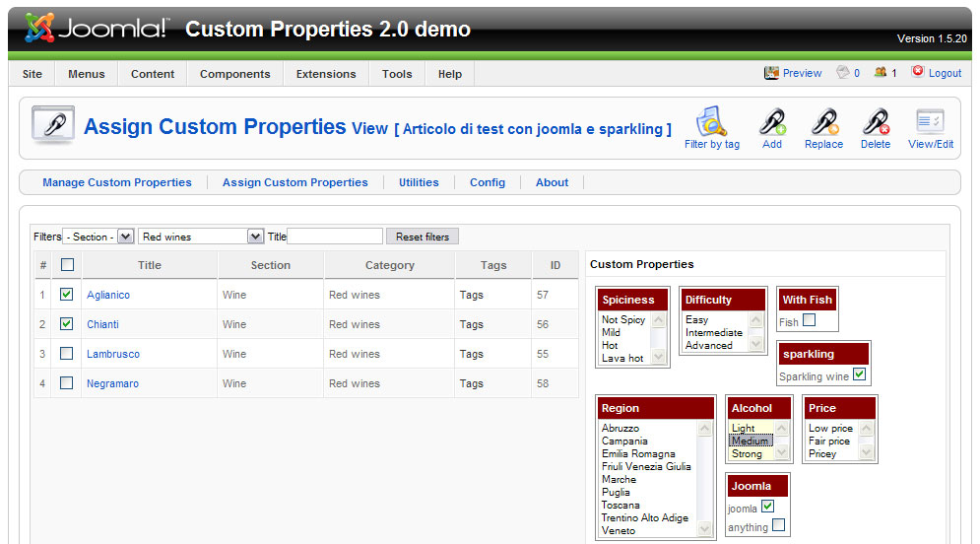The width and height of the screenshot is (980, 544).
Task: Check the Lambrusco row checkbox
Action: 66,354
